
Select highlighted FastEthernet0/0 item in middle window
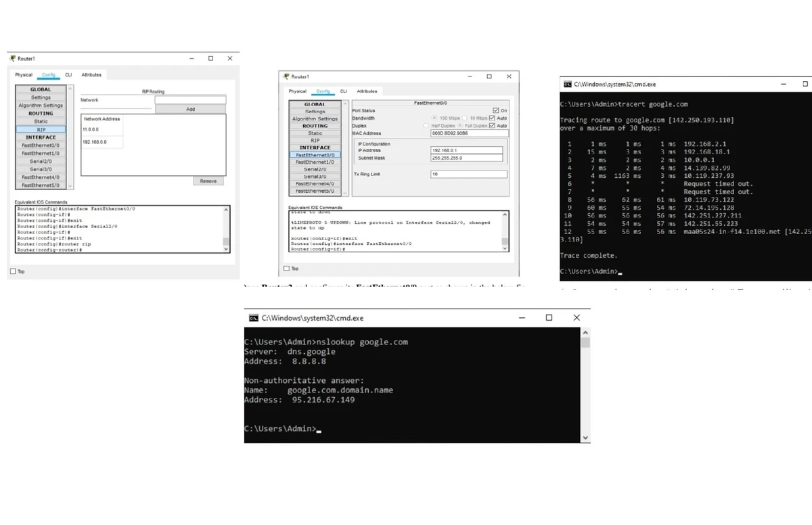pos(315,155)
